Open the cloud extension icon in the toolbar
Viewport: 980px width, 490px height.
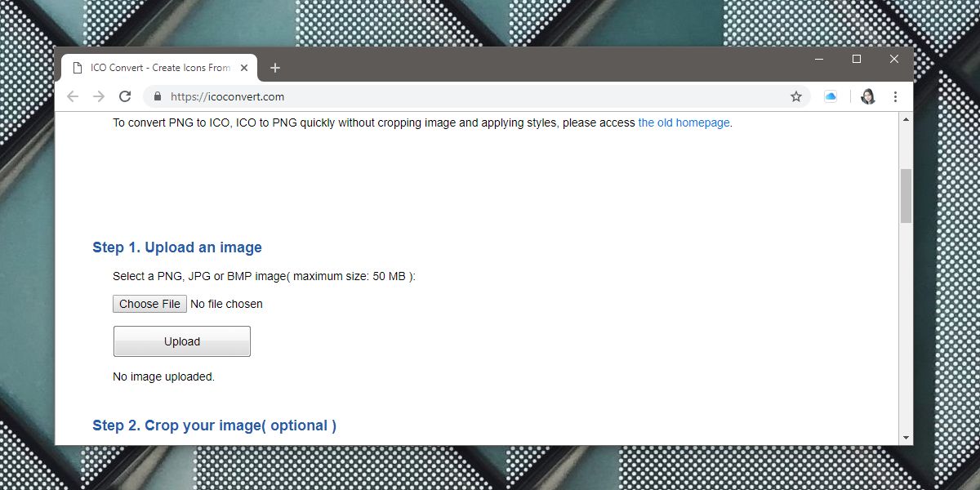tap(831, 96)
